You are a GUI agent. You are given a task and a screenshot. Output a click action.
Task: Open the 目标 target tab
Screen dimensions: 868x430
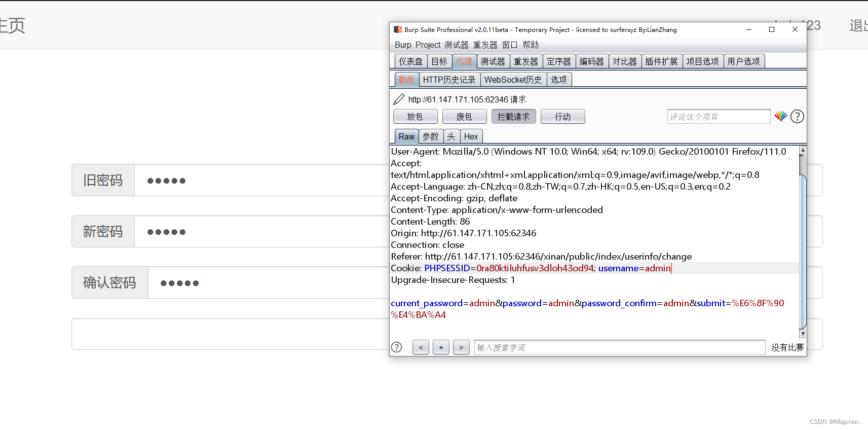point(440,61)
